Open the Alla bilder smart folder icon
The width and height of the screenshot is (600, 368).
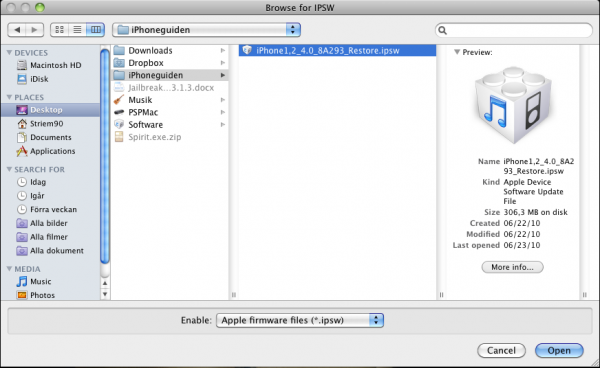[22, 223]
